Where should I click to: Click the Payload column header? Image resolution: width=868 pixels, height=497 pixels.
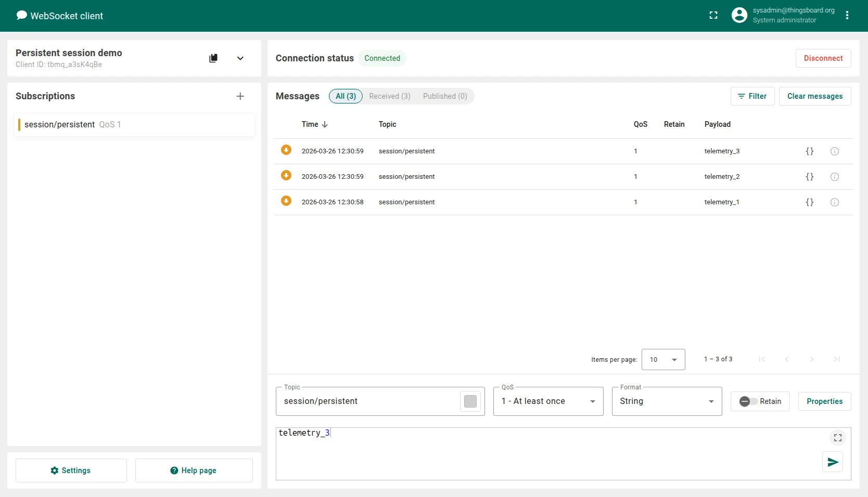[717, 124]
